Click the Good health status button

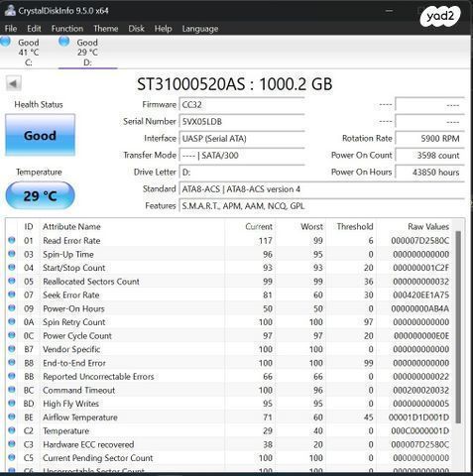pos(40,135)
